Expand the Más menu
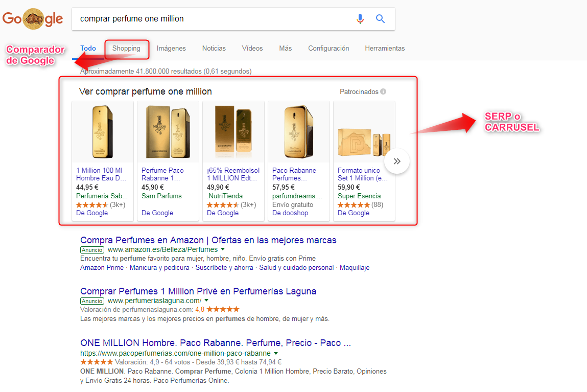 click(x=285, y=49)
